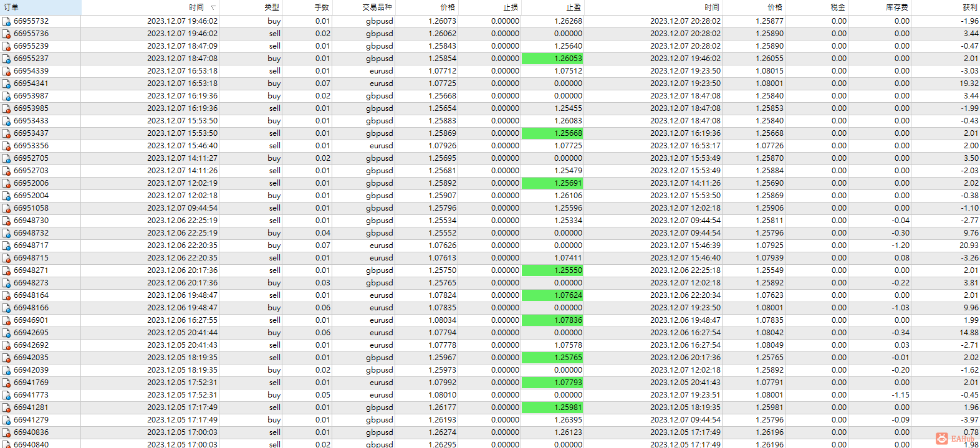Click the green take-profit cell 1.26053
This screenshot has width=980, height=448.
(x=552, y=59)
